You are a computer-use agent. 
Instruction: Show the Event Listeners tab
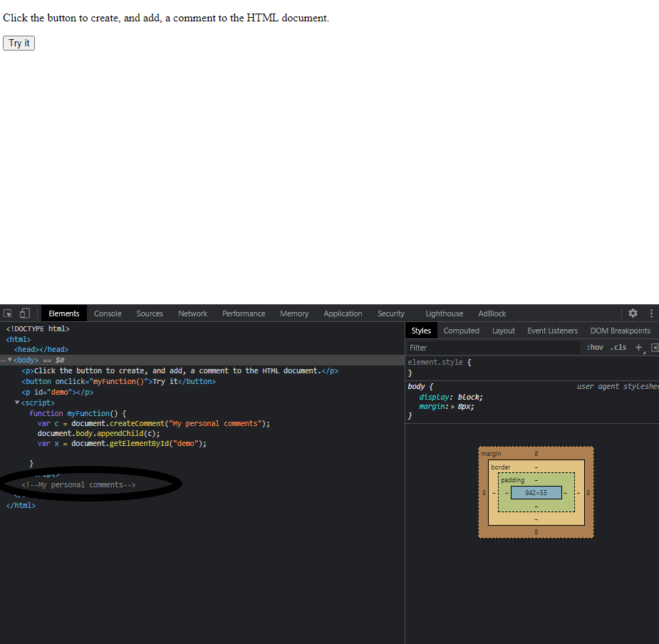553,331
